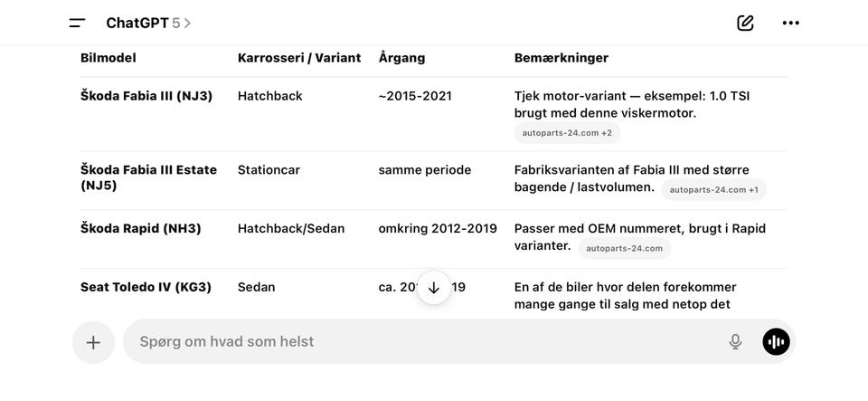
Task: Expand the ChatGPT 5 model selector
Action: pyautogui.click(x=148, y=24)
